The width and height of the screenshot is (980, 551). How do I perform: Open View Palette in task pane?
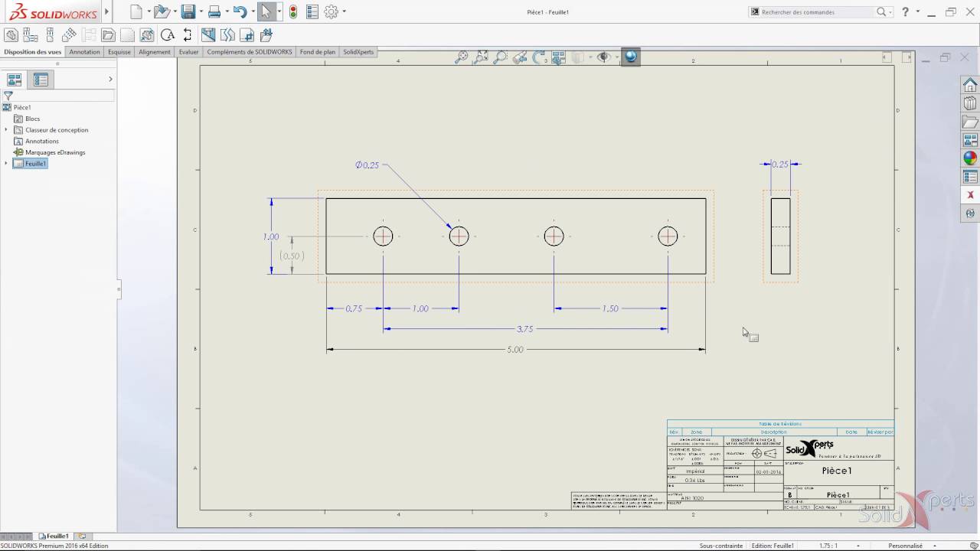[970, 140]
